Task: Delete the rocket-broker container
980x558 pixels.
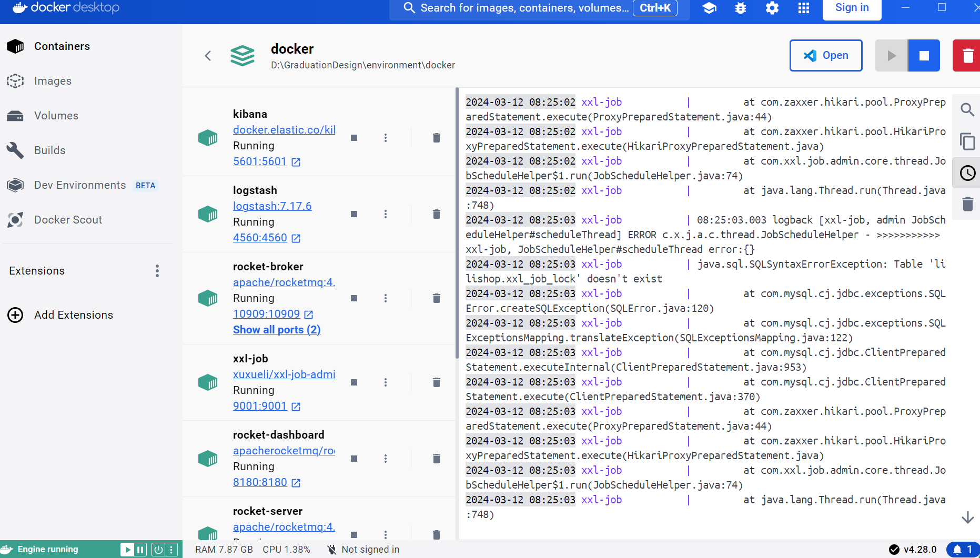Action: coord(436,298)
